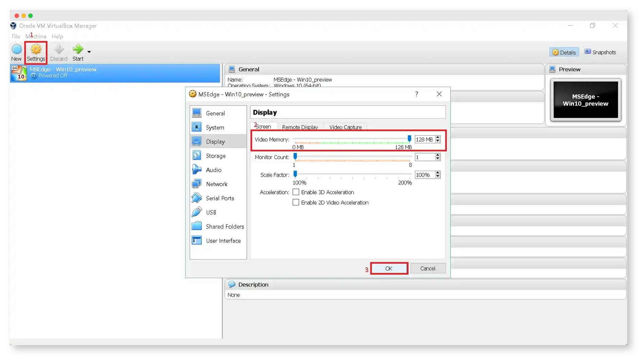The image size is (644, 362).
Task: Click the MSEdge Win10_preview preview thumbnail
Action: (585, 100)
